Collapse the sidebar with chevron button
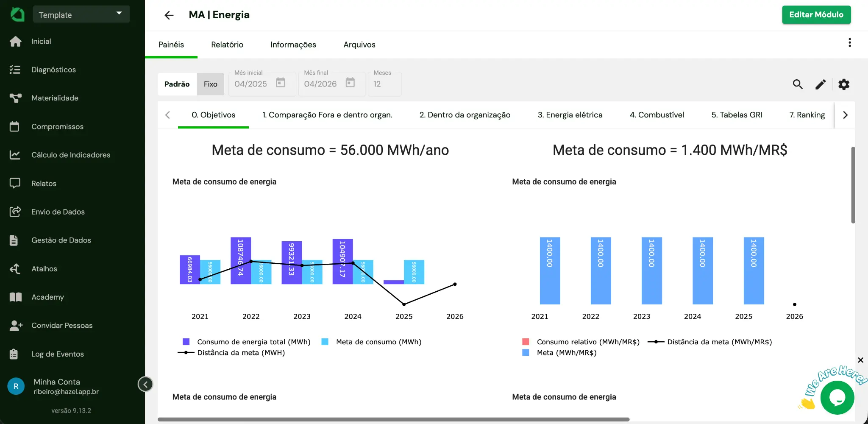868x424 pixels. click(145, 385)
